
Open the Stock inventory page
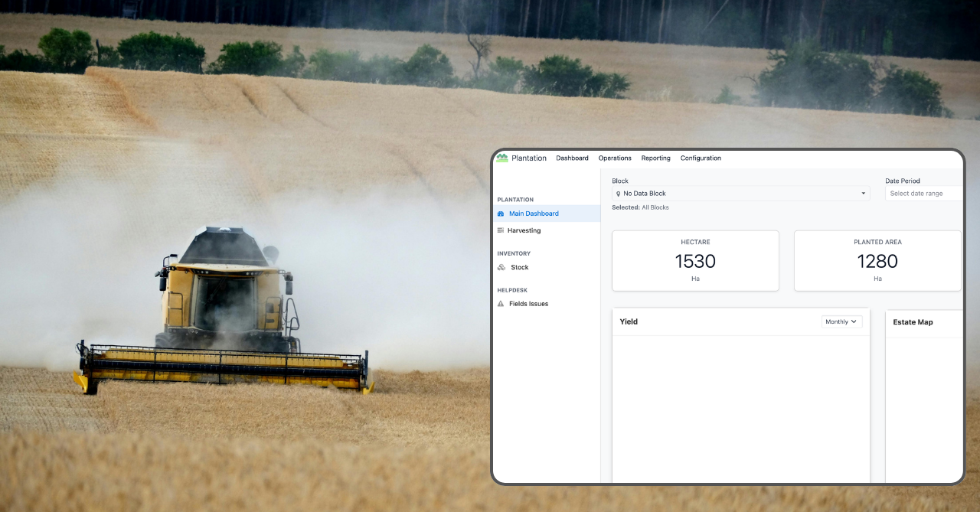point(520,267)
